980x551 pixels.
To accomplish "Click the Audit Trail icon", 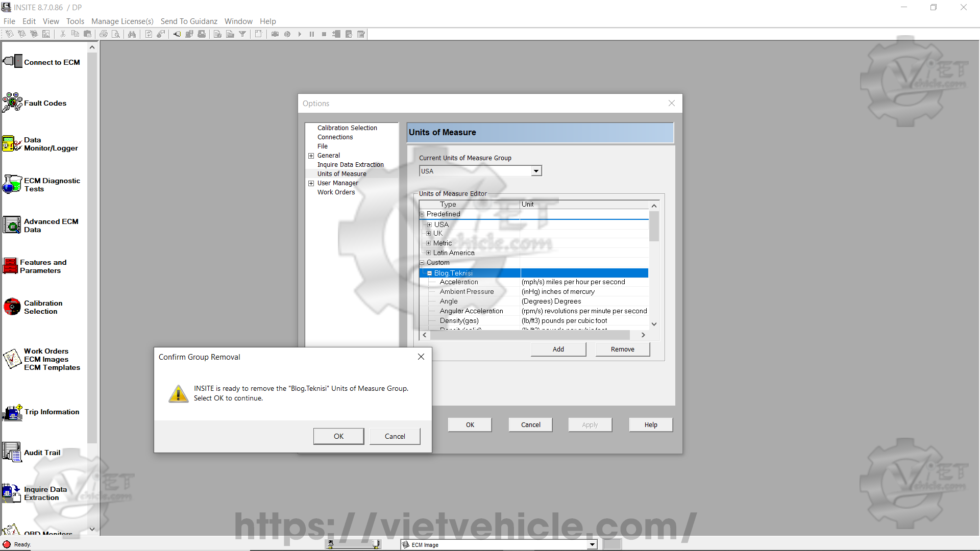I will tap(12, 452).
